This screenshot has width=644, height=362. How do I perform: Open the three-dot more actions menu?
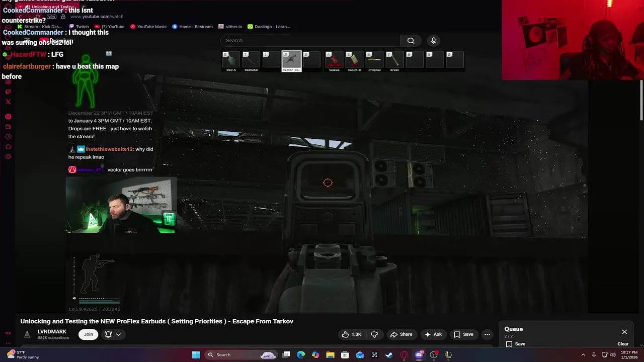[x=487, y=334]
